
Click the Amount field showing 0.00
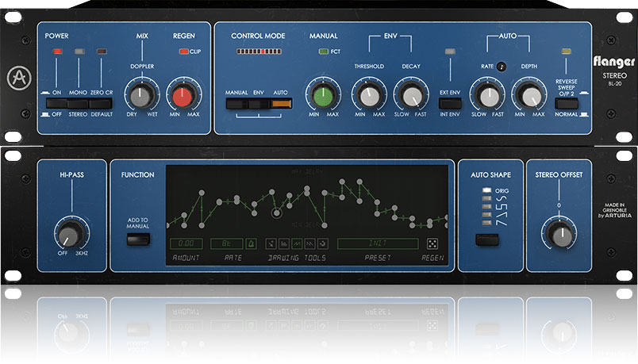point(186,243)
